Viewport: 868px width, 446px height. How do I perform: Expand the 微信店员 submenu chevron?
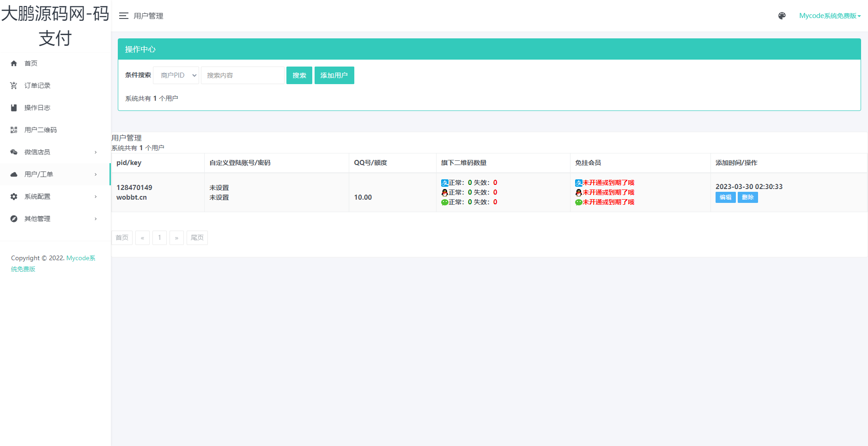[96, 152]
